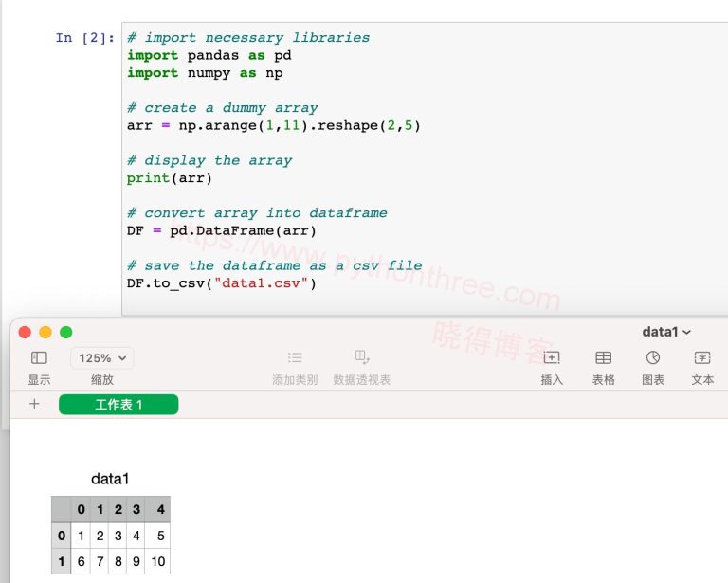Open the data1 window title dropdown

coord(666,332)
